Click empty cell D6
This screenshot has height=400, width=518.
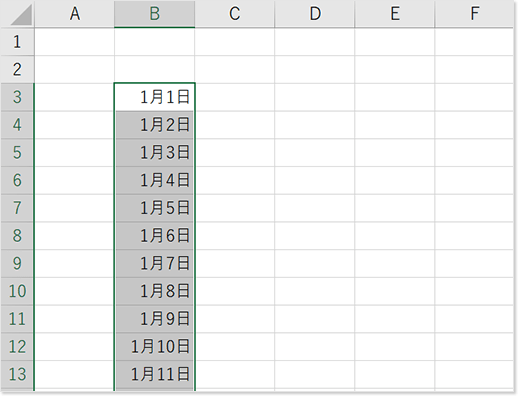point(315,180)
